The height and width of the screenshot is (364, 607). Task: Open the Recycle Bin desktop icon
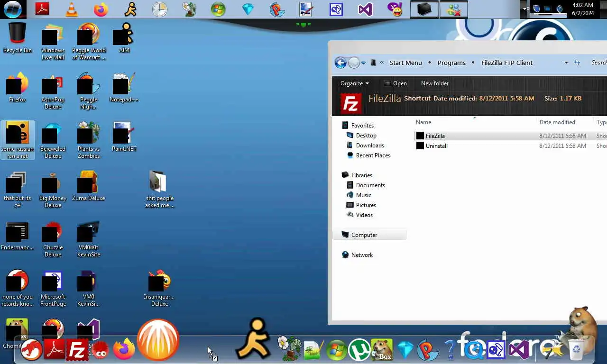coord(18,38)
